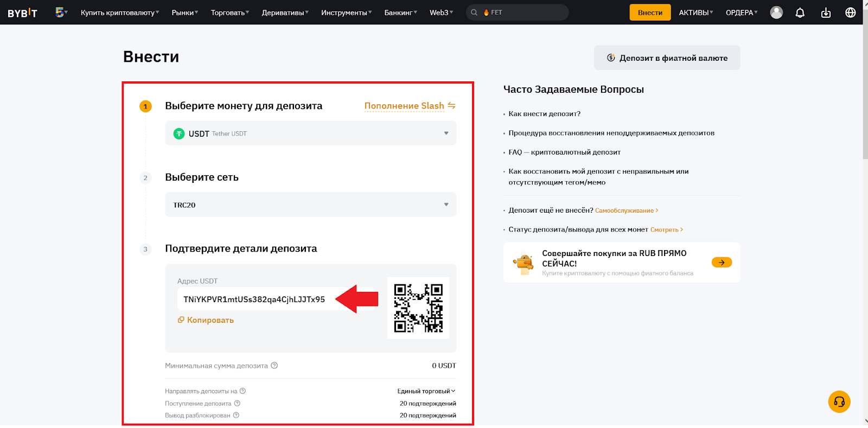Open the АКТИВЫ menu
This screenshot has width=868, height=428.
(695, 12)
